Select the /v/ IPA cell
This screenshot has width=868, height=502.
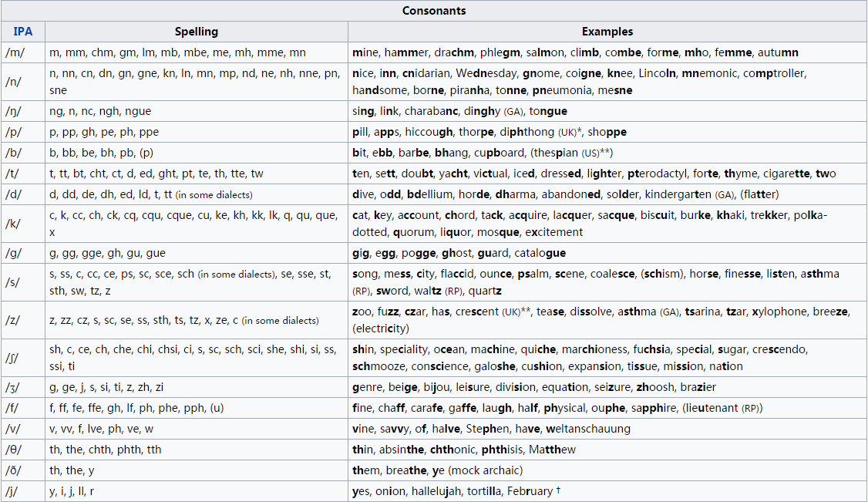22,429
